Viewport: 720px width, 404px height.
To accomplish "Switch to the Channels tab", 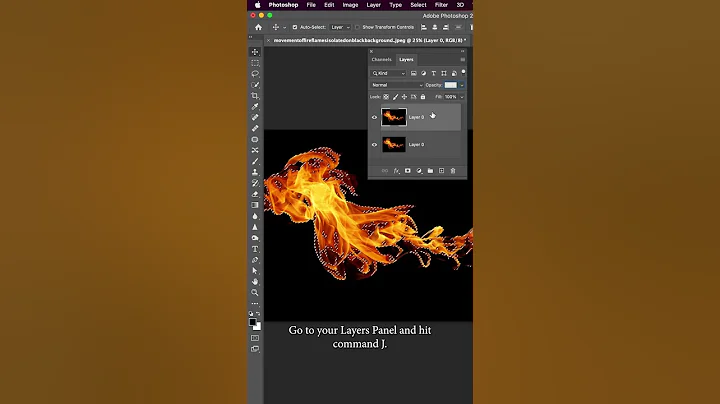I will point(382,60).
